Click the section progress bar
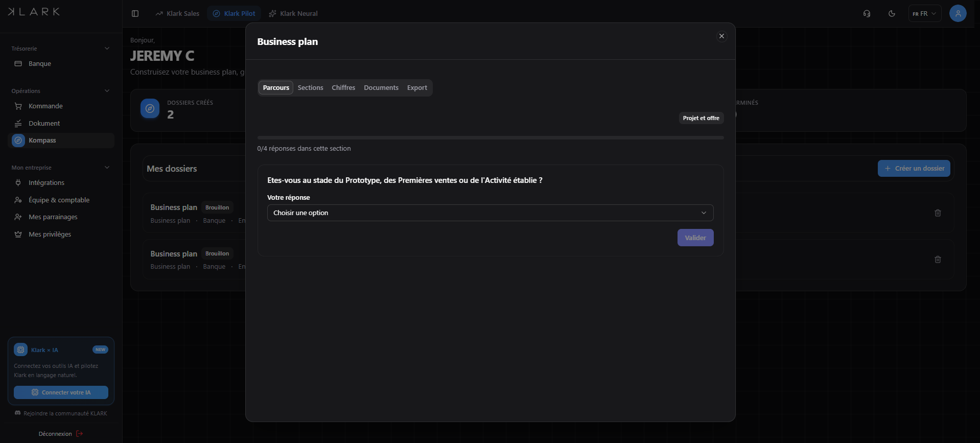The width and height of the screenshot is (980, 443). (491, 138)
